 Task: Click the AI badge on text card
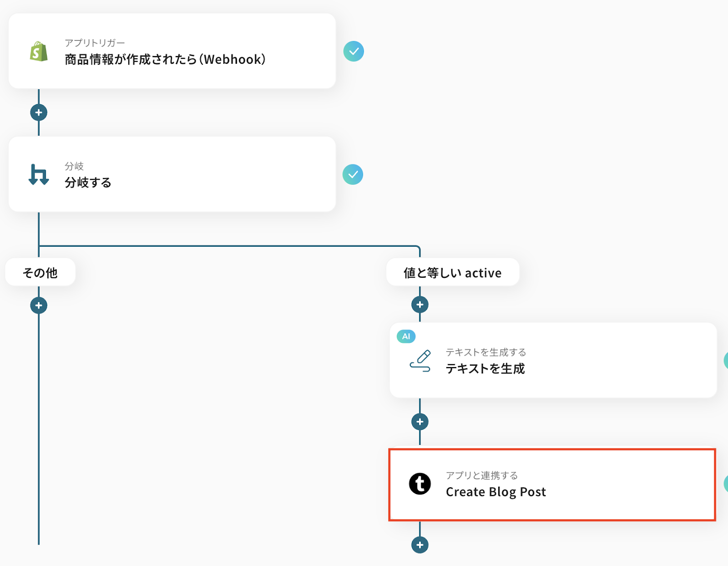pyautogui.click(x=406, y=337)
